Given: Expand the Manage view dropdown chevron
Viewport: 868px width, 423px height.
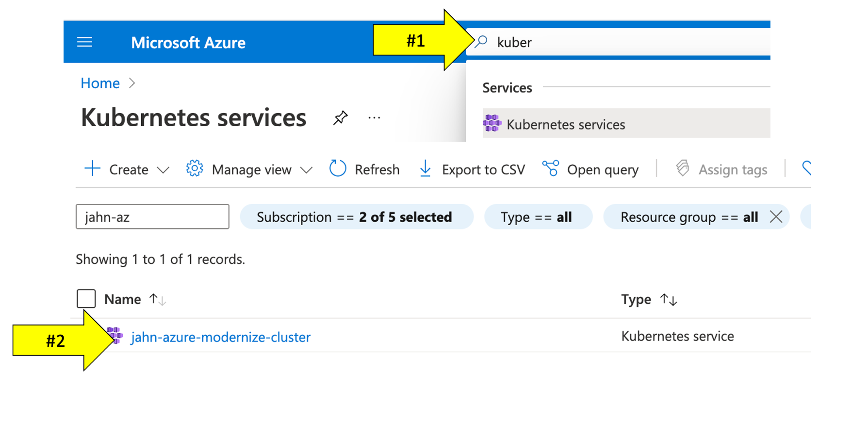Looking at the screenshot, I should click(x=306, y=170).
